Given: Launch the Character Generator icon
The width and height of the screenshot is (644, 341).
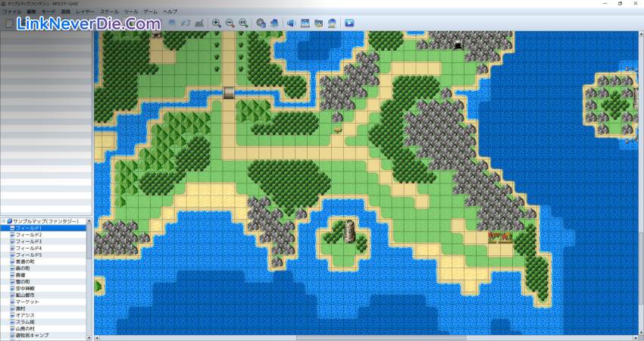Looking at the screenshot, I should pyautogui.click(x=332, y=23).
